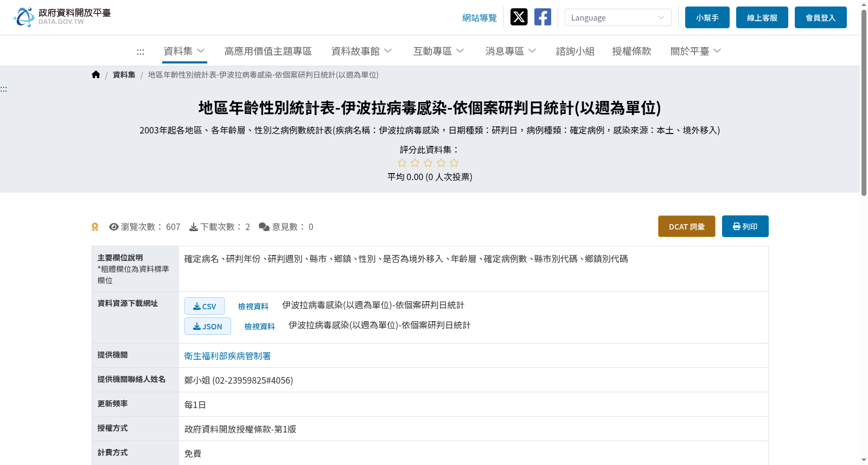The width and height of the screenshot is (868, 465).
Task: Click the scrollbar up arrow
Action: click(864, 4)
